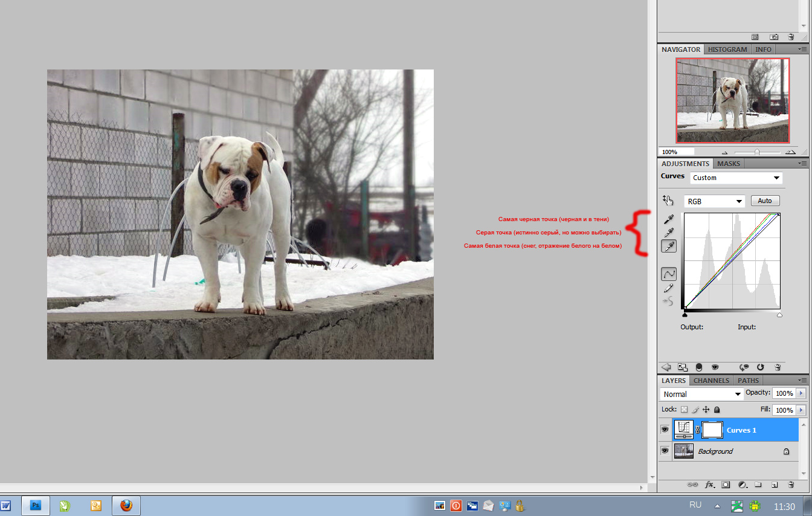Reset the Curves adjustment to defaults
This screenshot has height=516, width=812.
[x=760, y=367]
